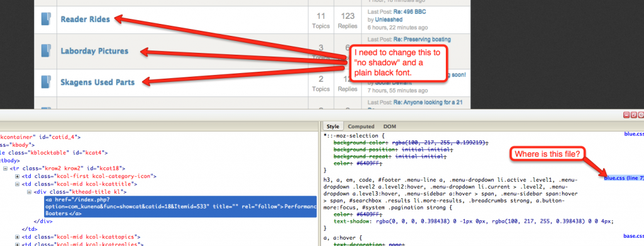
Task: Expand the td kcol-mid kcol-kcatreplies node
Action: pos(17,244)
